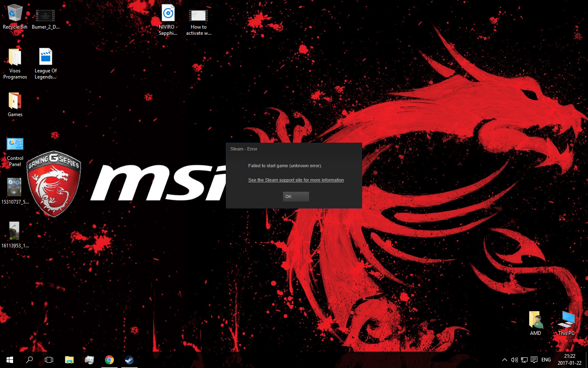Select the Control Panel shortcut
Viewport: 588px width, 368px height.
(x=15, y=152)
